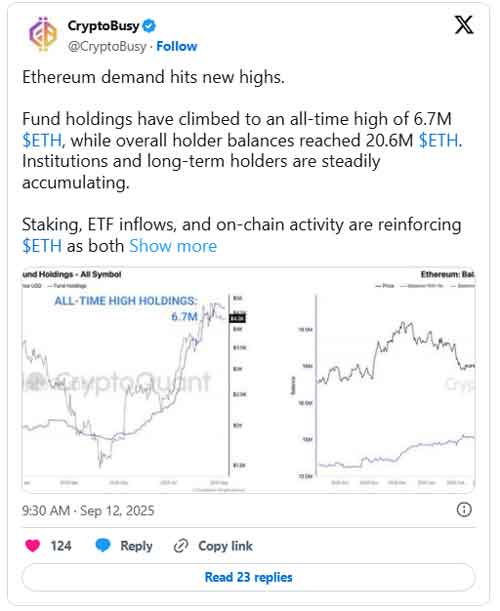
Task: Click the @CryptoBusy handle
Action: click(107, 46)
